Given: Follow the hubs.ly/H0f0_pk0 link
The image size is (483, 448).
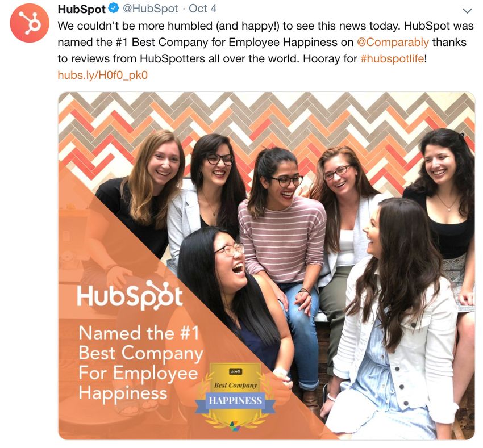Looking at the screenshot, I should [x=103, y=75].
